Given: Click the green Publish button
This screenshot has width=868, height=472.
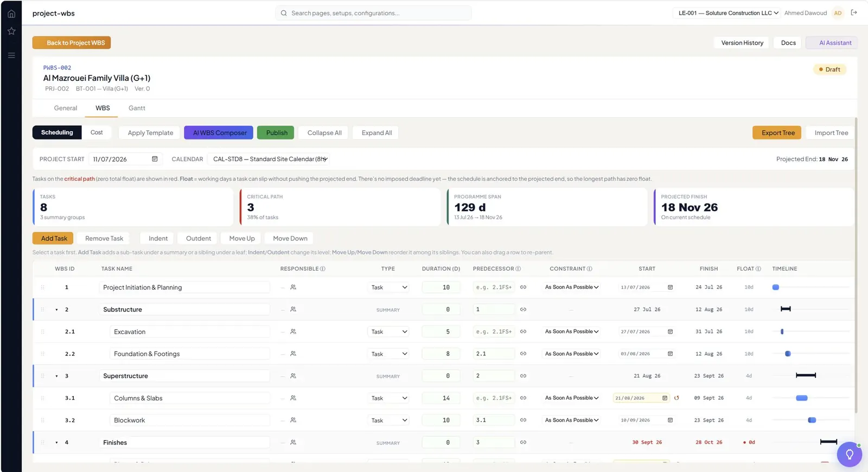Looking at the screenshot, I should click(277, 133).
